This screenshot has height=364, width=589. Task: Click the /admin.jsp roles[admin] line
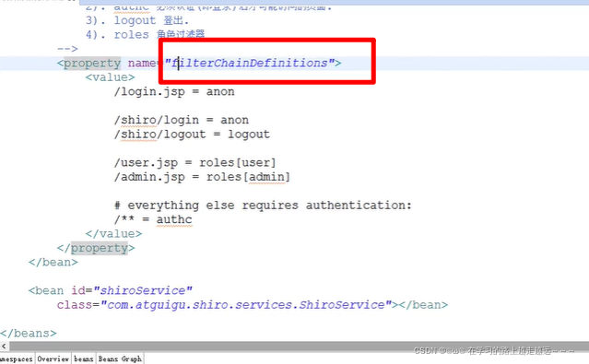(x=203, y=177)
